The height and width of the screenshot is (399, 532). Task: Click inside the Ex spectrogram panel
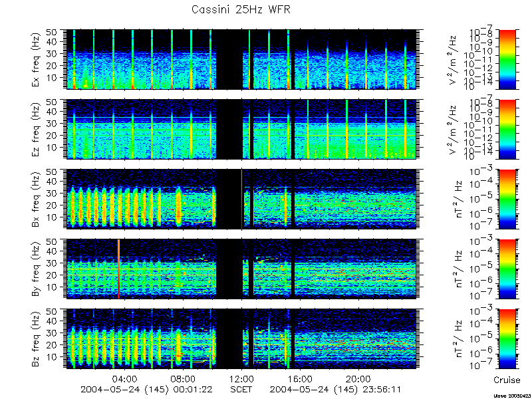241,59
